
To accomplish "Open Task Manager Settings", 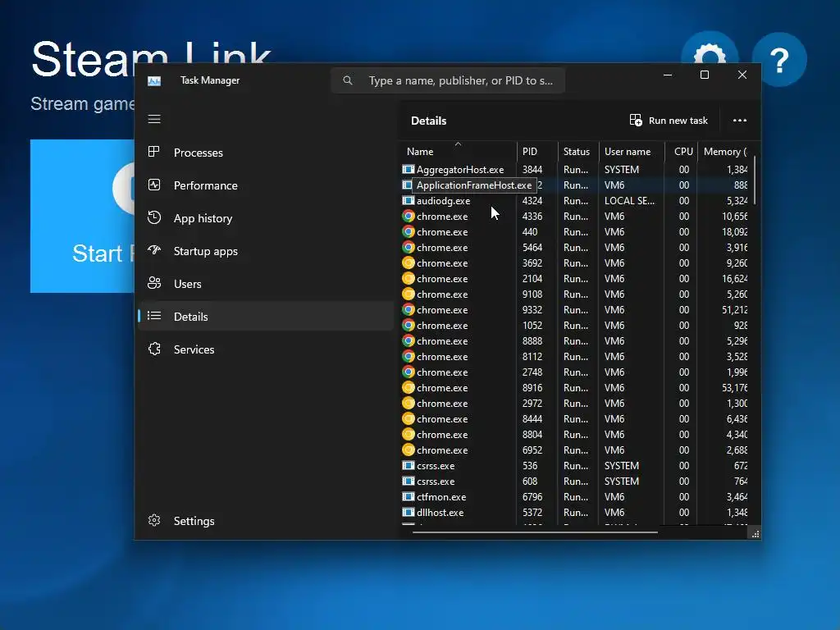I will [266, 521].
